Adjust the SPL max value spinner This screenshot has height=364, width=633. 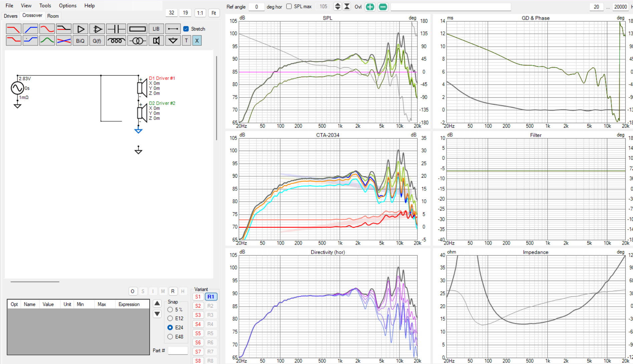point(338,7)
